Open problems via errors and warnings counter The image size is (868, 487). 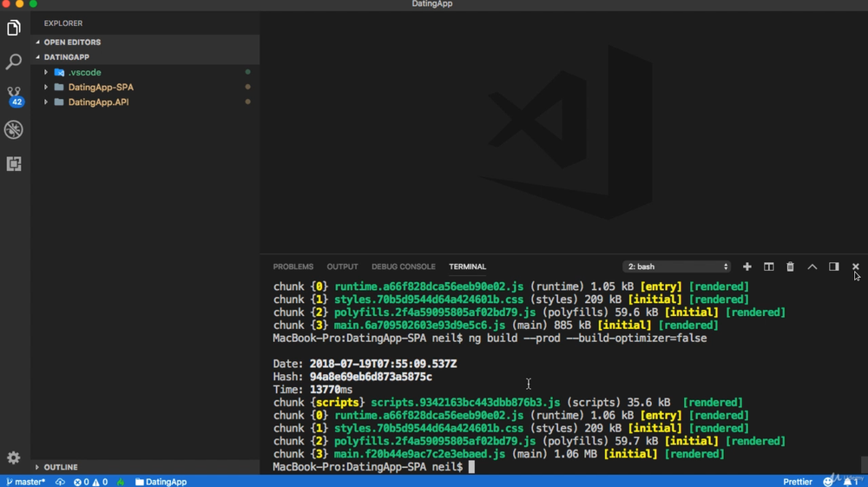coord(91,482)
